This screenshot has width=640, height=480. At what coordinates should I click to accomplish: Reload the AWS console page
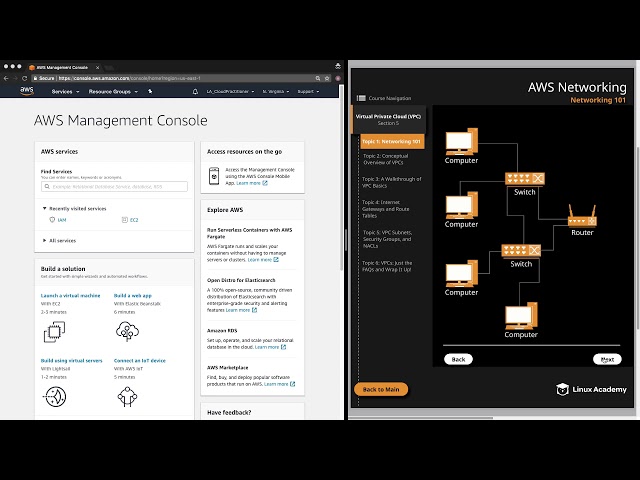(x=24, y=78)
